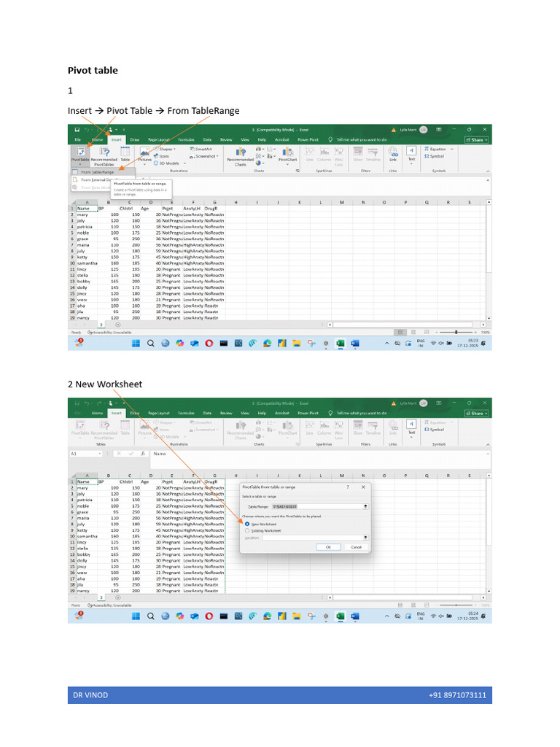Screen dimensions: 560x747
Task: Click the Share button in first Excel screenshot
Action: point(477,139)
